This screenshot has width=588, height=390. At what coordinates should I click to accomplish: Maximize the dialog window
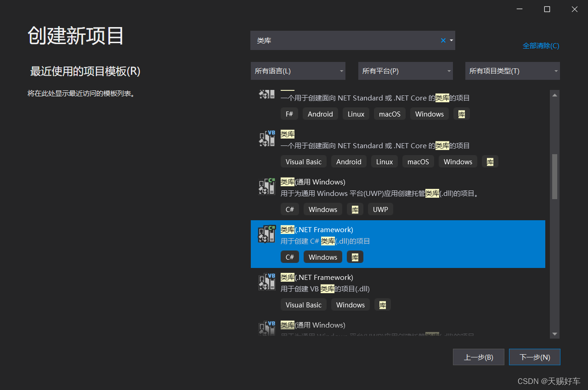(547, 9)
